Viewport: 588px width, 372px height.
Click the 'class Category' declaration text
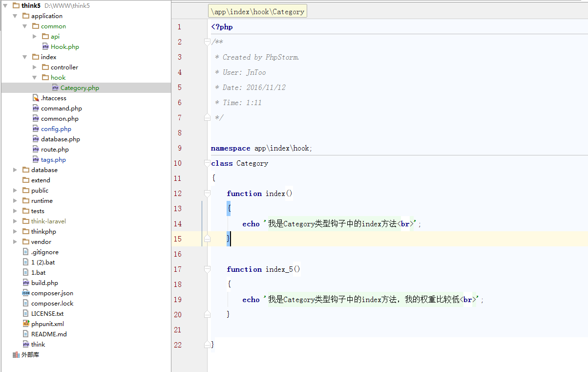coord(239,163)
